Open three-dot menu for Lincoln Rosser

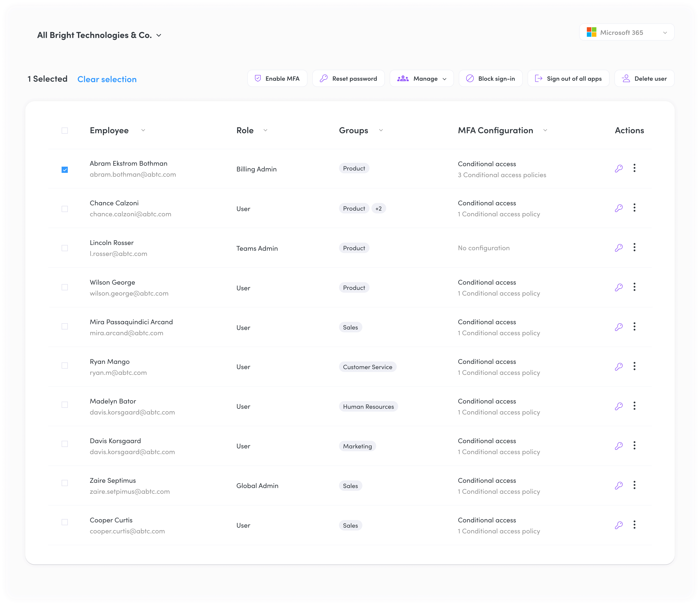[634, 247]
